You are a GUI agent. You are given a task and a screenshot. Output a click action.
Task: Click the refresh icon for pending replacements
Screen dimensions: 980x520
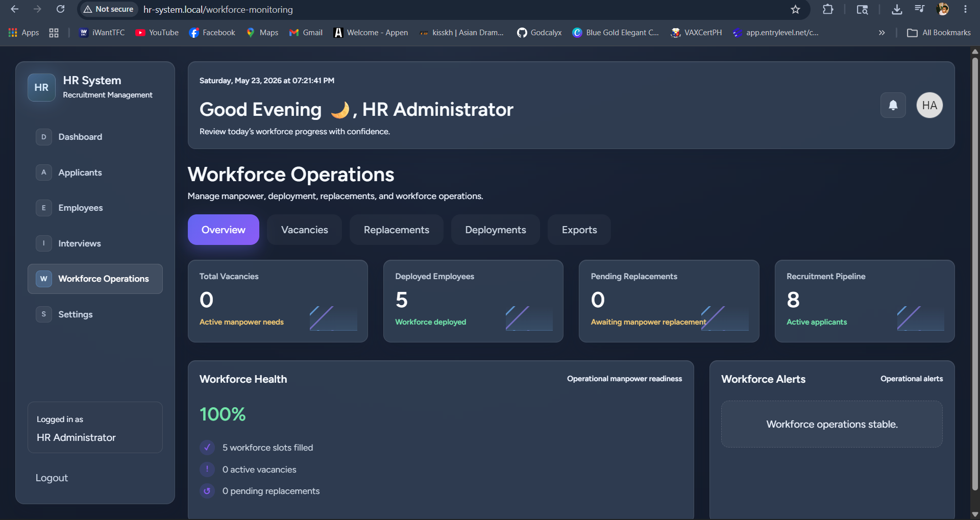[207, 491]
